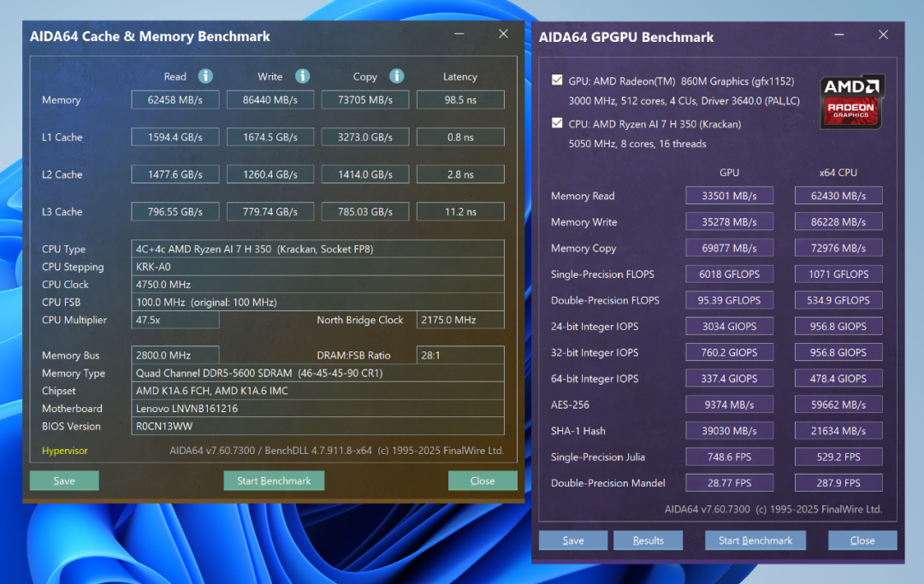Minimize the Cache & Memory Benchmark window
The width and height of the screenshot is (924, 584).
tap(459, 34)
